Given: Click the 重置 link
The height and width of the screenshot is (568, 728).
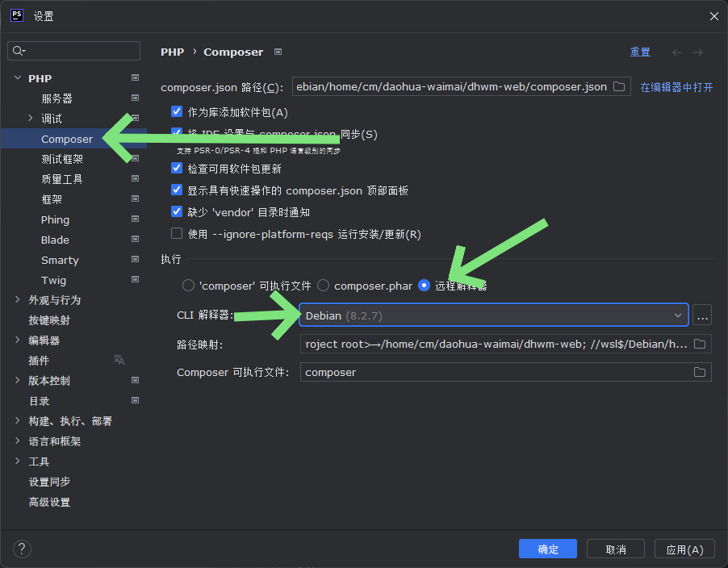Looking at the screenshot, I should tap(640, 52).
